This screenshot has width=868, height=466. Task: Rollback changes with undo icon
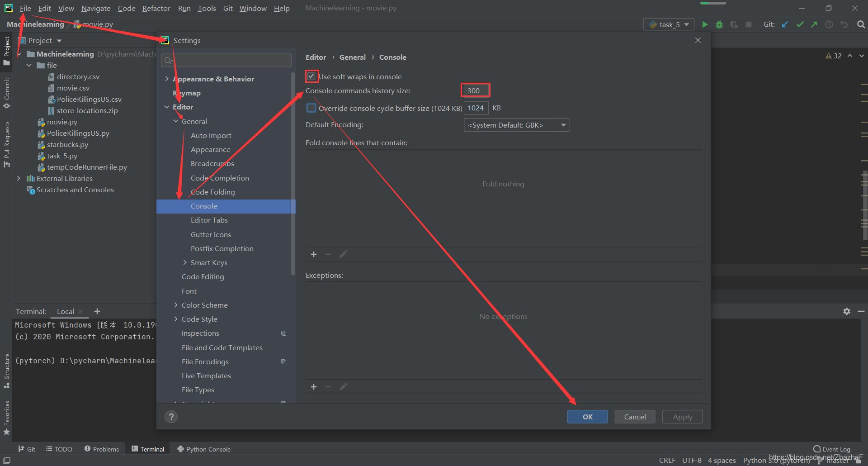pyautogui.click(x=844, y=24)
